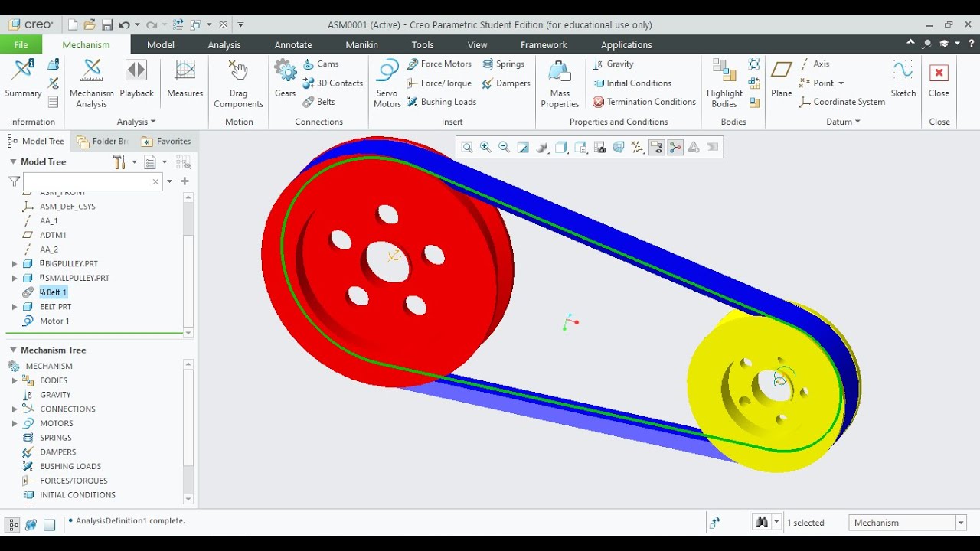
Task: Add 3D Contacts connection
Action: (333, 83)
